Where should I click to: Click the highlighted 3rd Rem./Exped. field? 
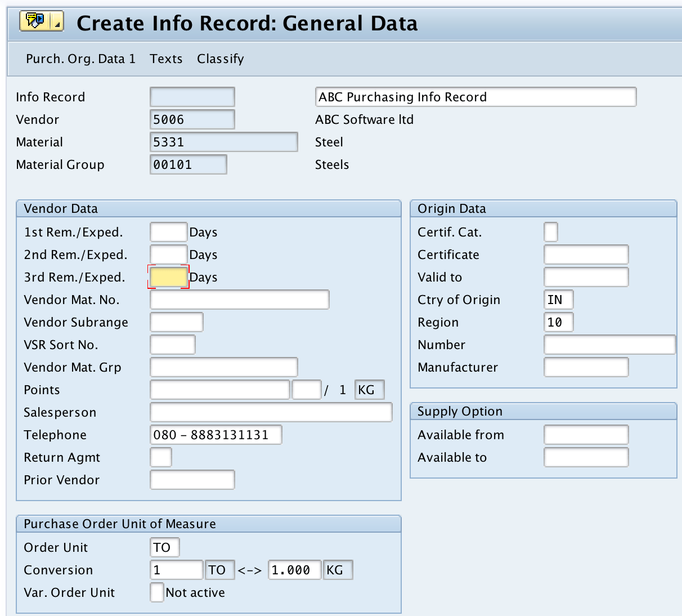(x=168, y=277)
